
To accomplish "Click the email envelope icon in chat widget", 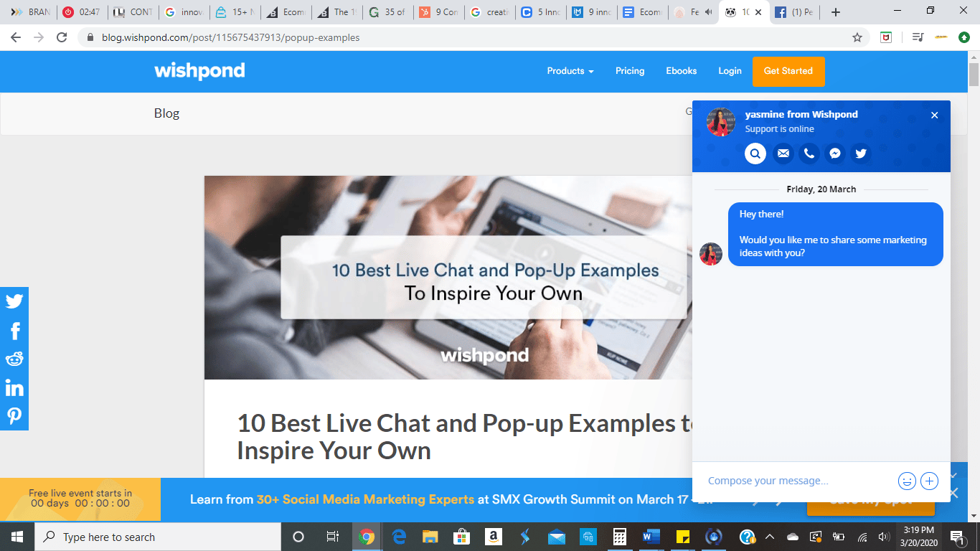I will point(783,154).
